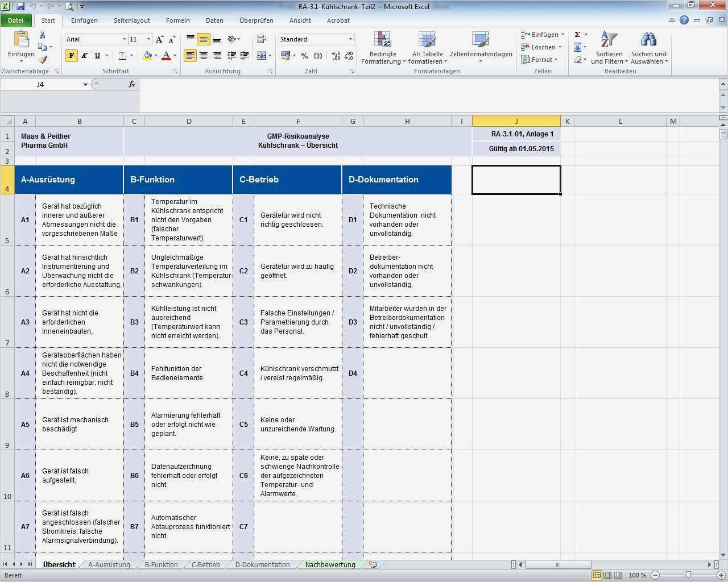Click the Datei file button
The width and height of the screenshot is (728, 582).
[x=16, y=20]
